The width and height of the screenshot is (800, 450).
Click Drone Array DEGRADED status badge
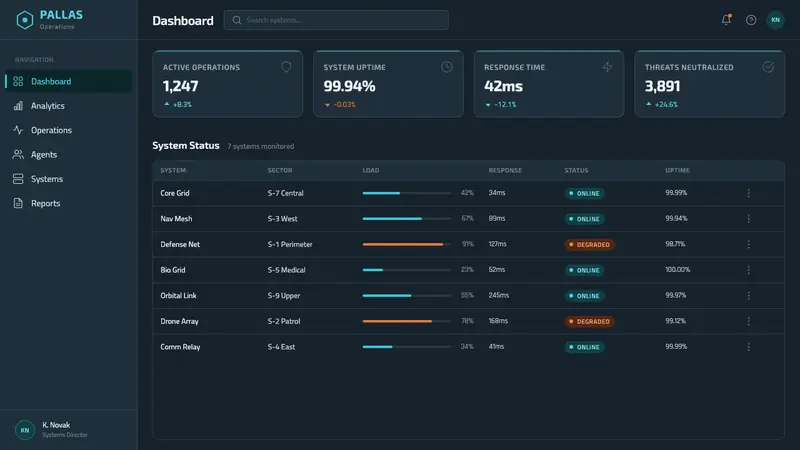click(589, 321)
